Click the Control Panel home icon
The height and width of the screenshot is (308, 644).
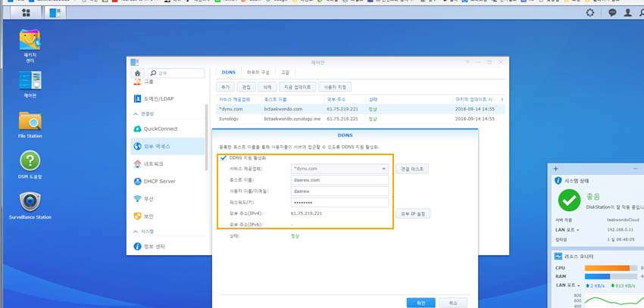click(x=138, y=73)
